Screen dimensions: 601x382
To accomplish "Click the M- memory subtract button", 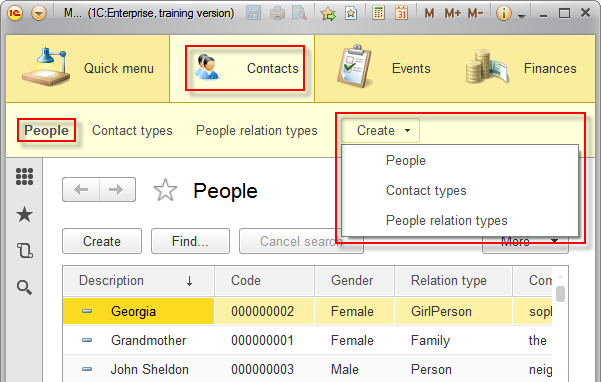I will [475, 14].
